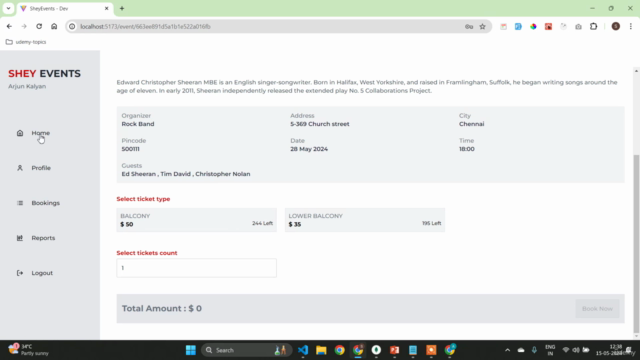Open Visual Studio Code from taskbar
This screenshot has width=640, height=360.
tap(302, 350)
